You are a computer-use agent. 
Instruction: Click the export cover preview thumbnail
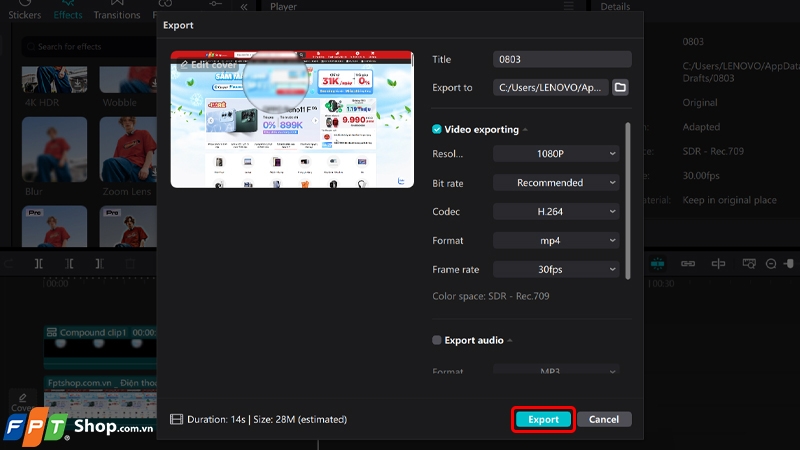tap(292, 119)
